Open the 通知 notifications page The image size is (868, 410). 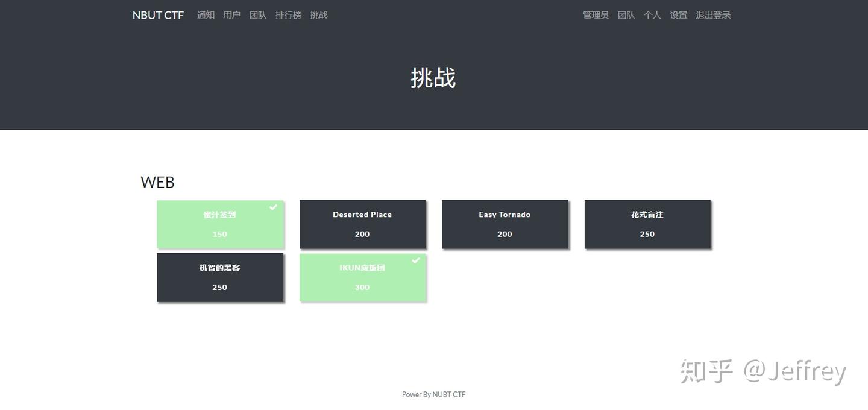206,14
